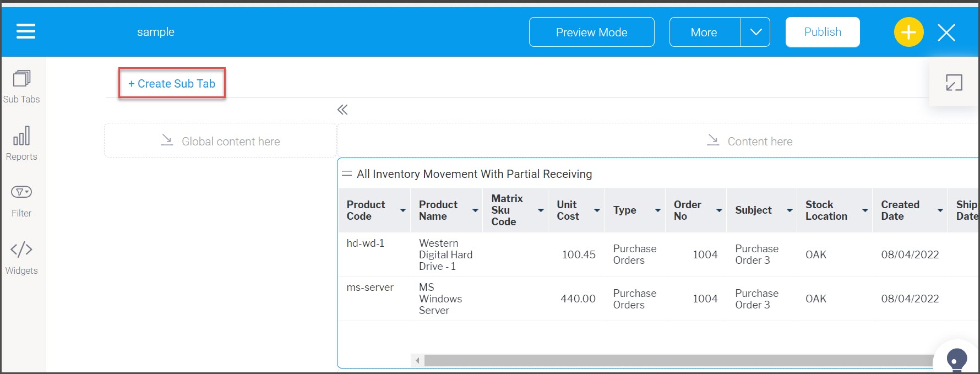Open the Order No column dropdown
This screenshot has width=980, height=374.
pyautogui.click(x=719, y=210)
